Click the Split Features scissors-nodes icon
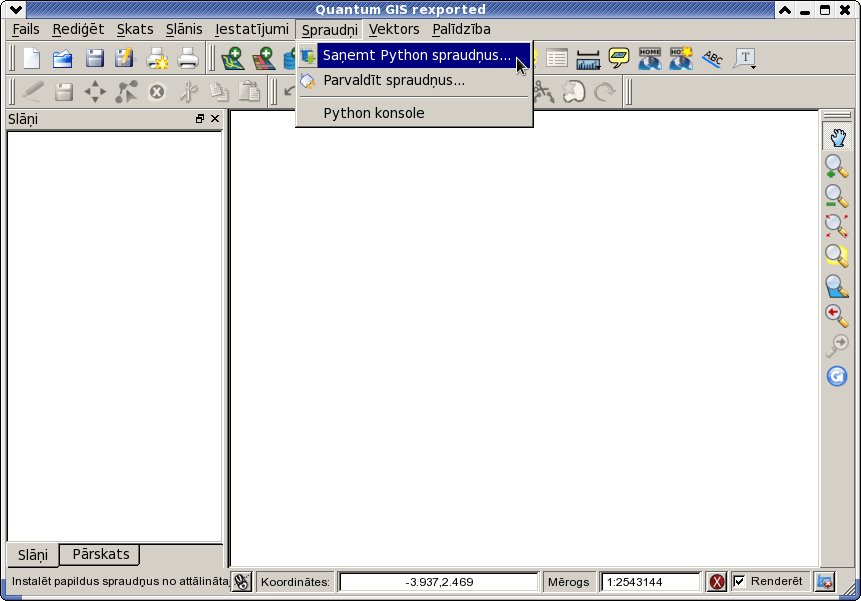Viewport: 861px width, 601px height. [x=544, y=92]
